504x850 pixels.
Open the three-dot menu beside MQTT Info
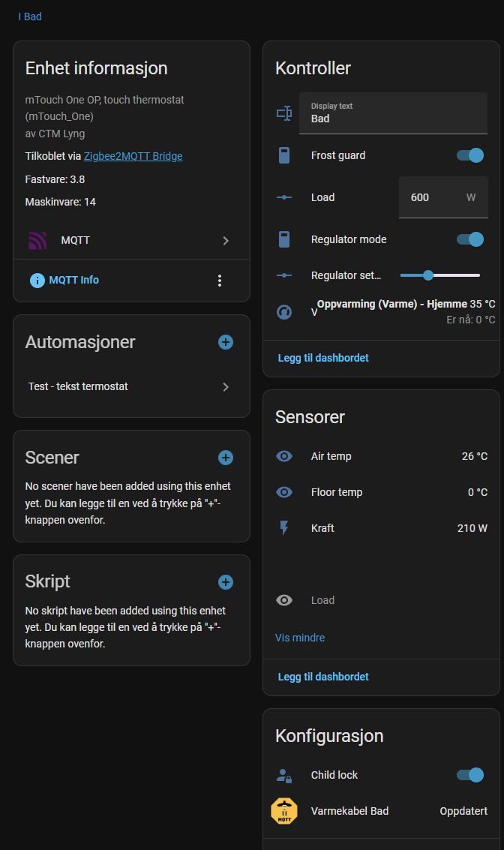coord(220,281)
